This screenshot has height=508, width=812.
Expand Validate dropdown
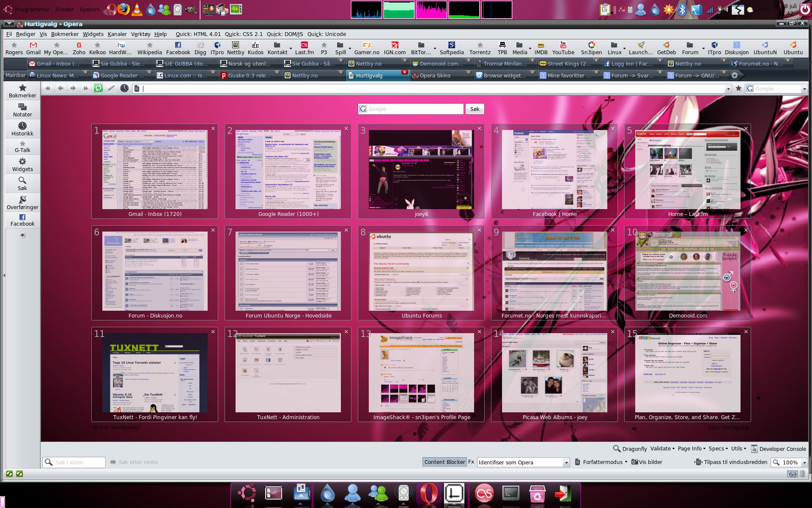(x=662, y=449)
